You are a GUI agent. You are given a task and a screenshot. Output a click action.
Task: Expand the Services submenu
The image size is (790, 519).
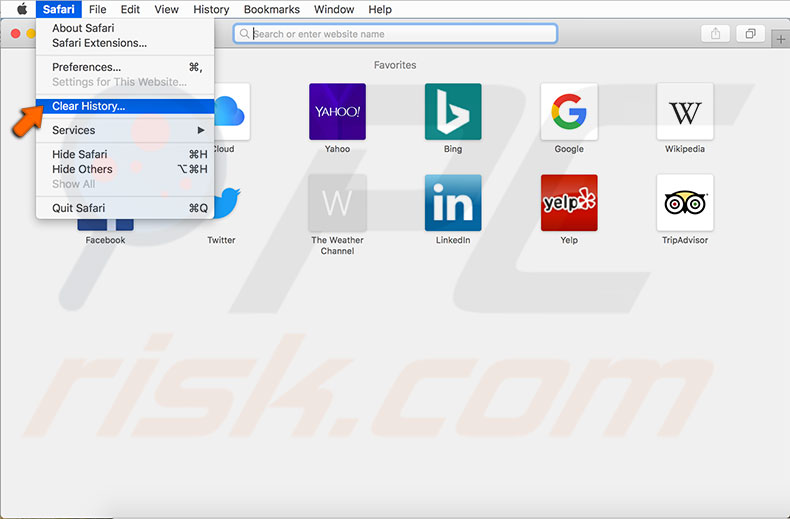[x=125, y=130]
